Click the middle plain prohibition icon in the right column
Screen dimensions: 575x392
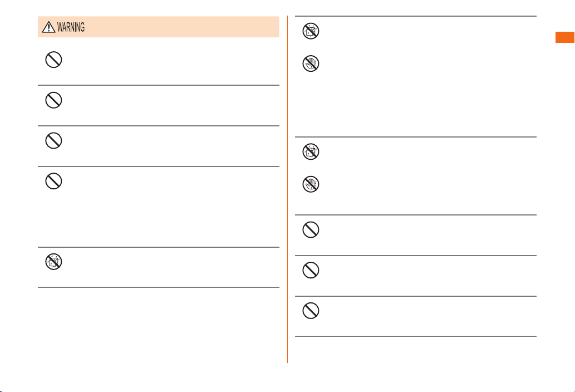(x=311, y=270)
